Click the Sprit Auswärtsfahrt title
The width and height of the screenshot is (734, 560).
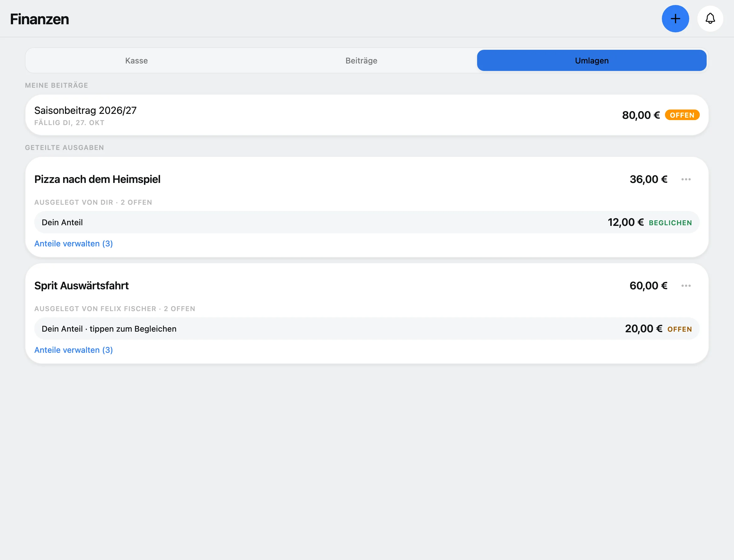pos(81,286)
